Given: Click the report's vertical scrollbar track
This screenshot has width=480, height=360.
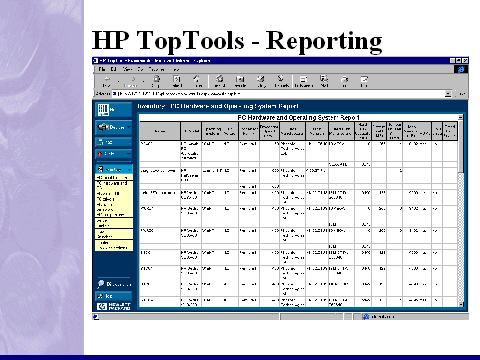Looking at the screenshot, I should click(461, 237).
